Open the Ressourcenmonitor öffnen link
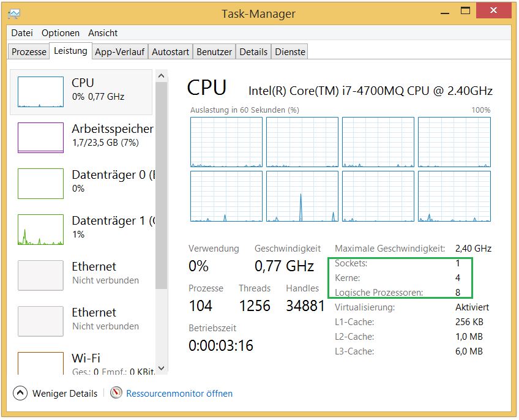 (179, 394)
